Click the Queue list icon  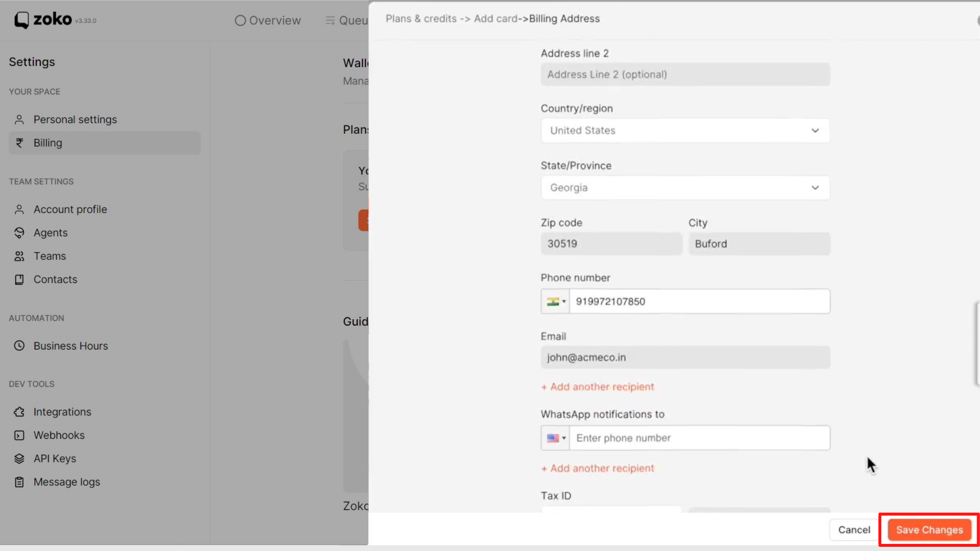pos(330,21)
